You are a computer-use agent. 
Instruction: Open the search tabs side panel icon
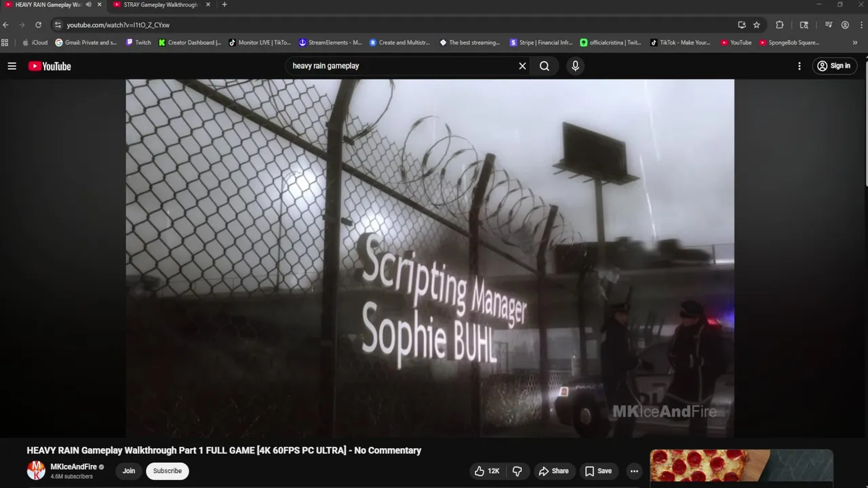(804, 25)
